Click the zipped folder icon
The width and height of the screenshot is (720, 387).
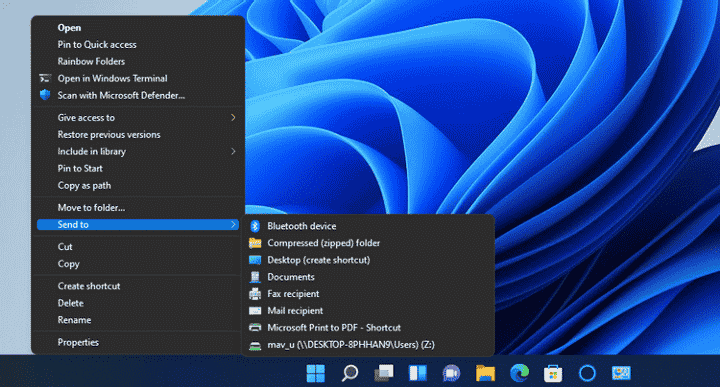[255, 243]
